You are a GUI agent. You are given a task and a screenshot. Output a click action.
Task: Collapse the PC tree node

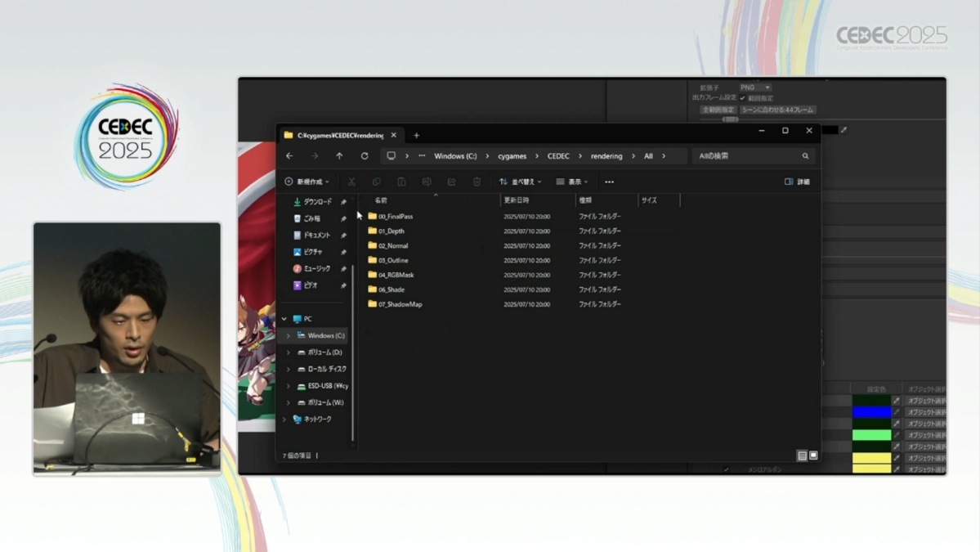[284, 319]
